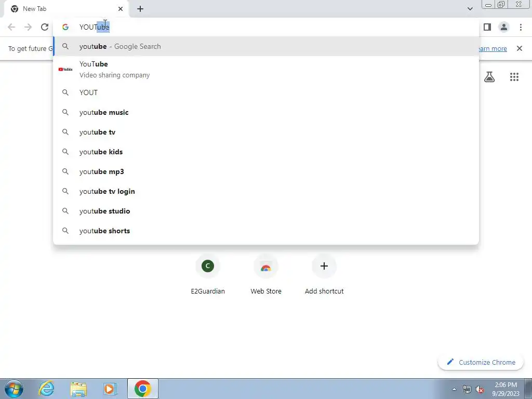Close the New Tab tab
The image size is (532, 399).
(121, 9)
